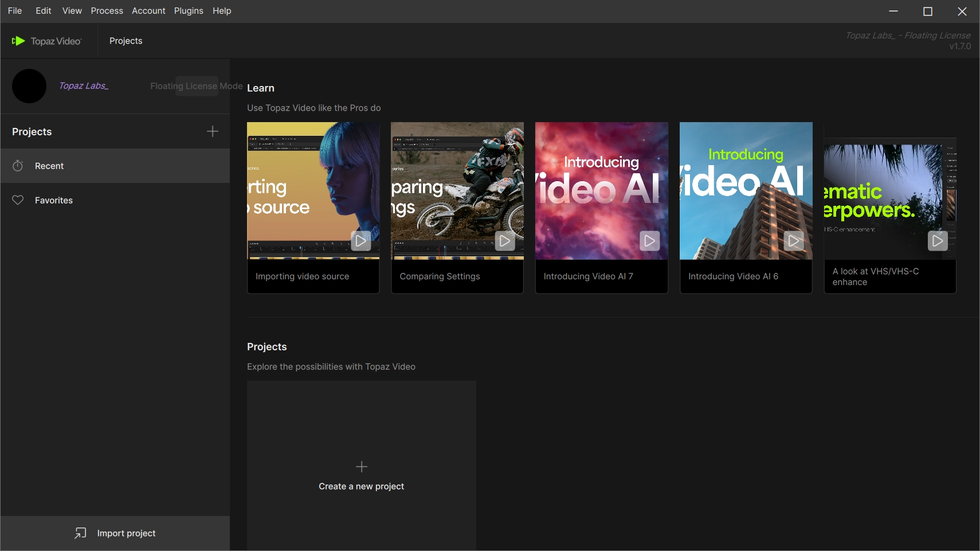Click the Recent clock icon

click(x=18, y=166)
